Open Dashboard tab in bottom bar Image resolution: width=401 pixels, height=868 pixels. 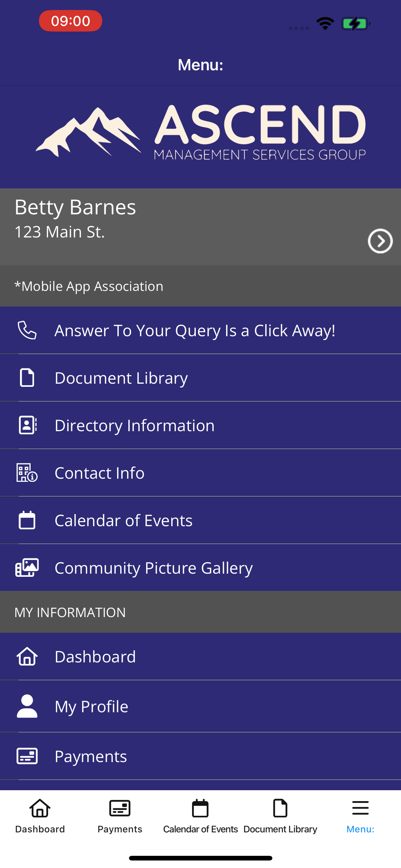coord(40,816)
